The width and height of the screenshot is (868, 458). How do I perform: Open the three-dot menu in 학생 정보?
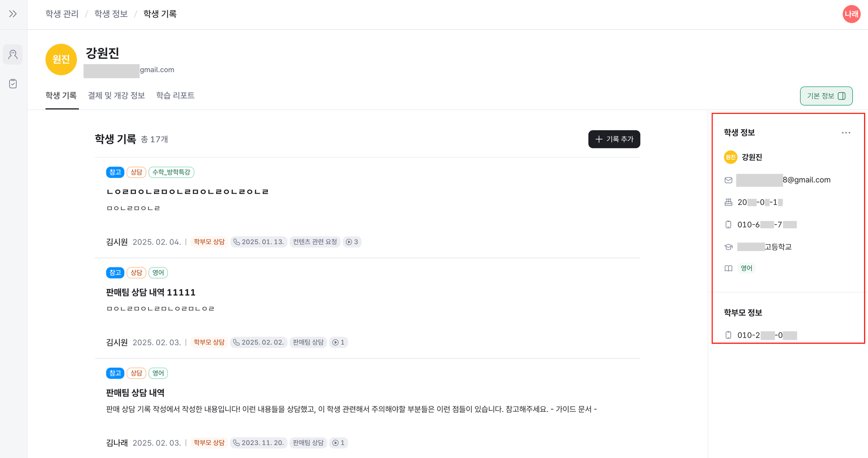pos(846,133)
